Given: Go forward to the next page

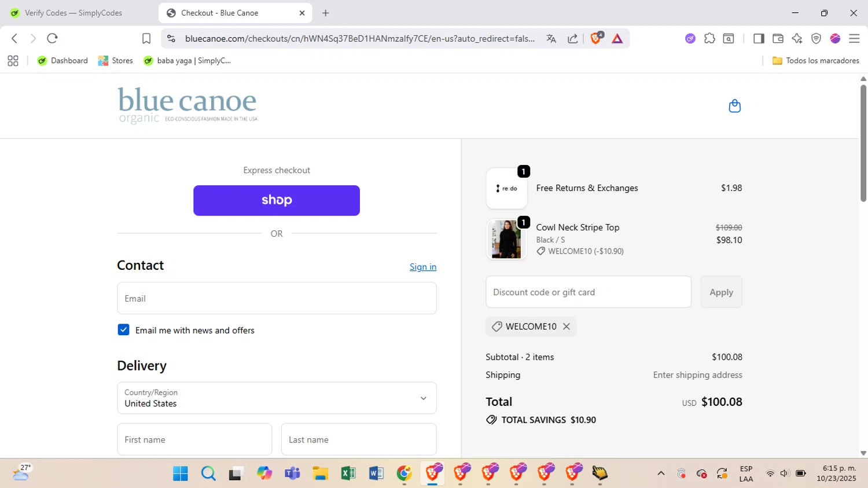Looking at the screenshot, I should click(x=33, y=38).
